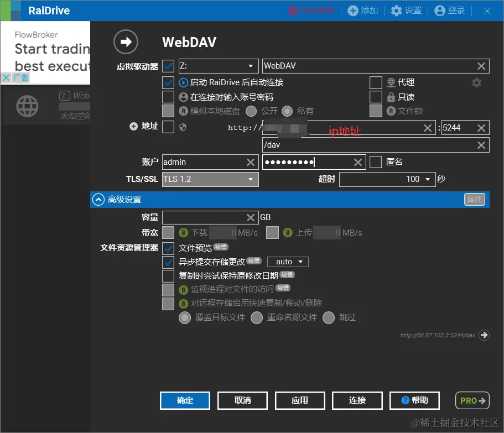504x433 pixels.
Task: Click arrow icon next to http://58.87.103.3 URL
Action: click(x=484, y=335)
